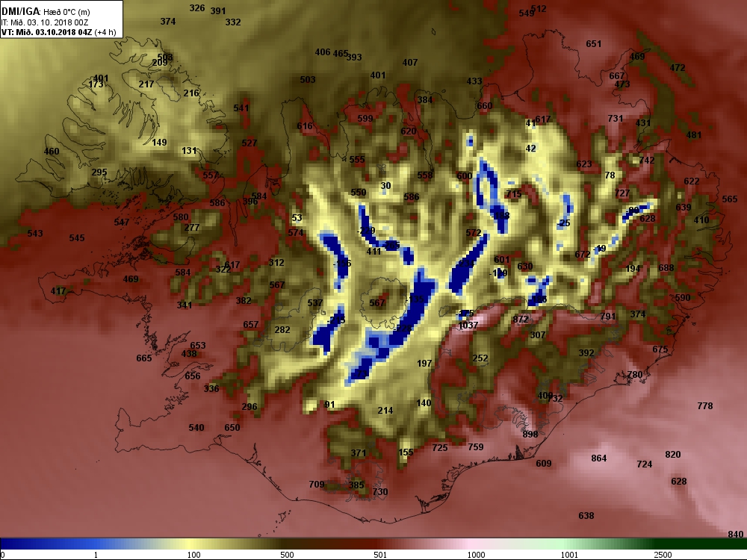
Task: Select the map value 675
Action: coord(660,349)
